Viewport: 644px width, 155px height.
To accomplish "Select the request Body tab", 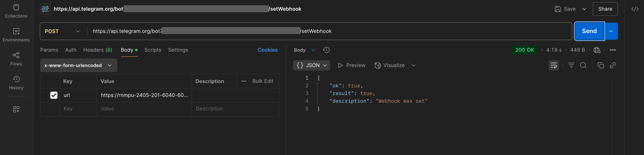I will click(129, 50).
